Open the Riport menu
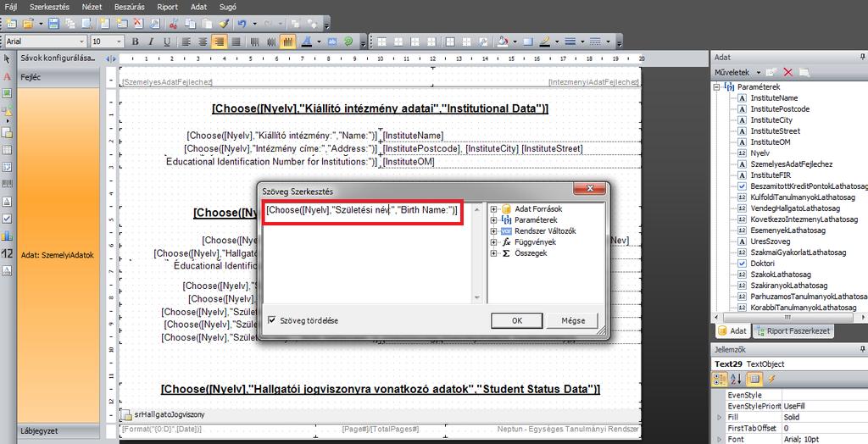The width and height of the screenshot is (868, 444). pos(167,7)
